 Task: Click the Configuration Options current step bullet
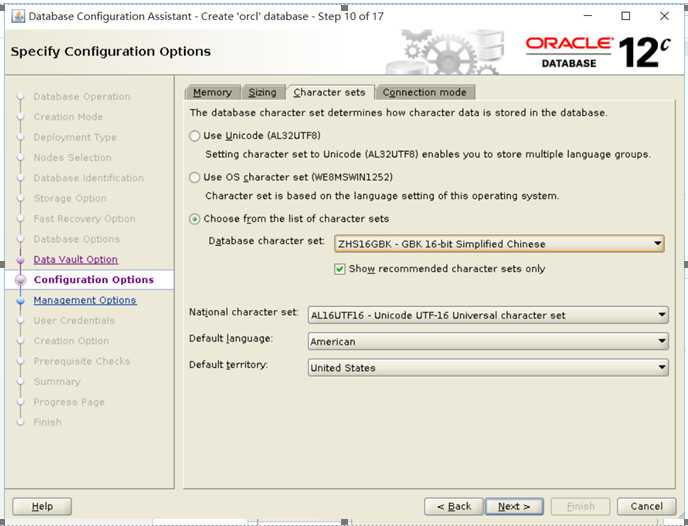click(x=20, y=280)
